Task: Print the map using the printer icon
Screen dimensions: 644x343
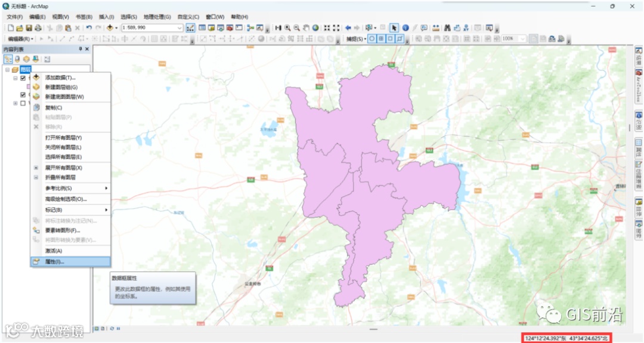Action: coord(38,28)
